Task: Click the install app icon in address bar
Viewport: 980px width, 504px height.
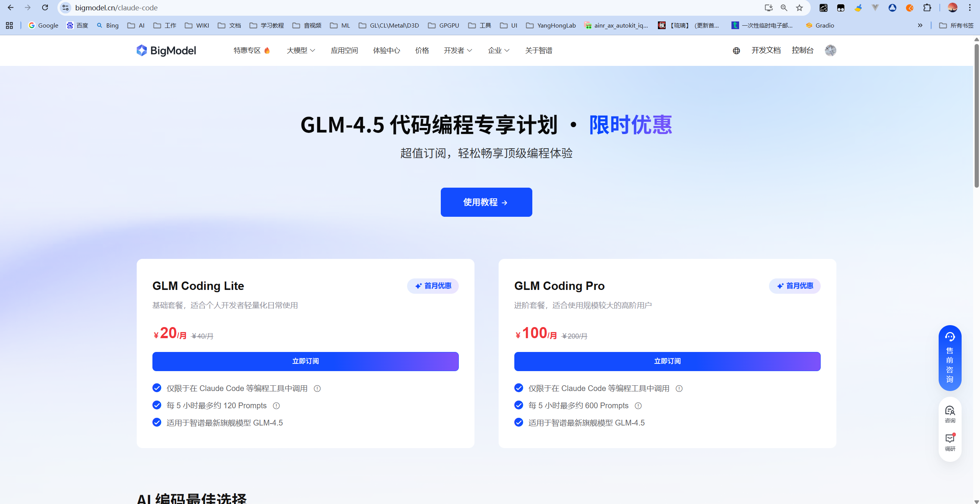Action: (x=768, y=8)
